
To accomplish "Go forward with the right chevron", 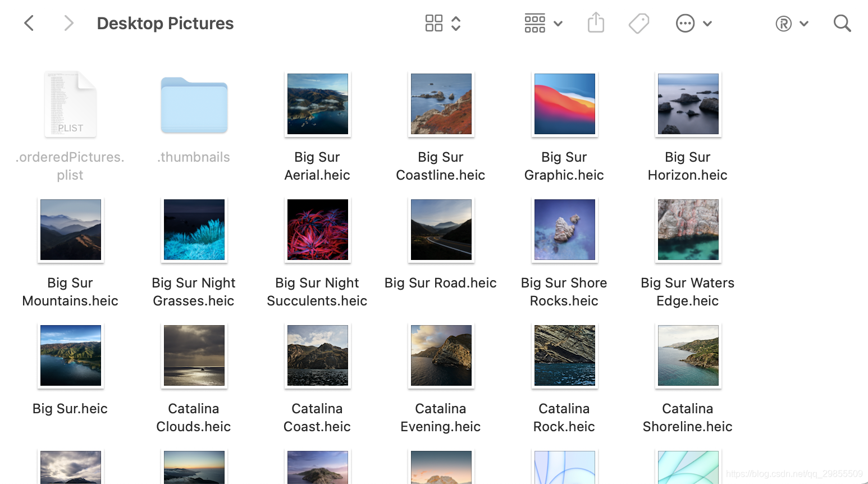I will 68,24.
